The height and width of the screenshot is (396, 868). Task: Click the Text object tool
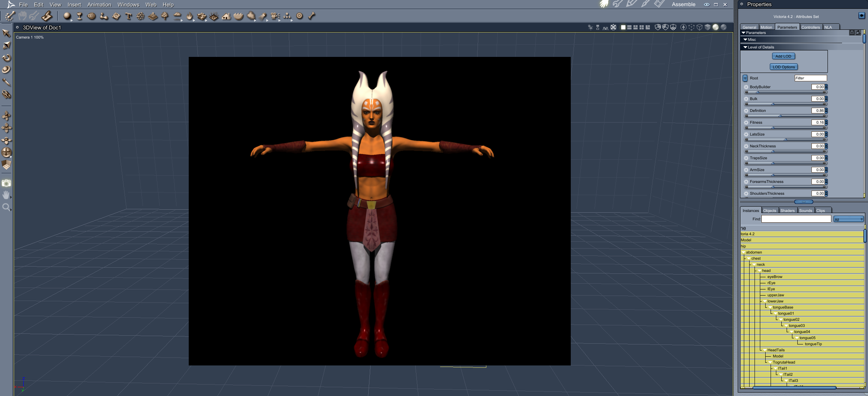(128, 16)
